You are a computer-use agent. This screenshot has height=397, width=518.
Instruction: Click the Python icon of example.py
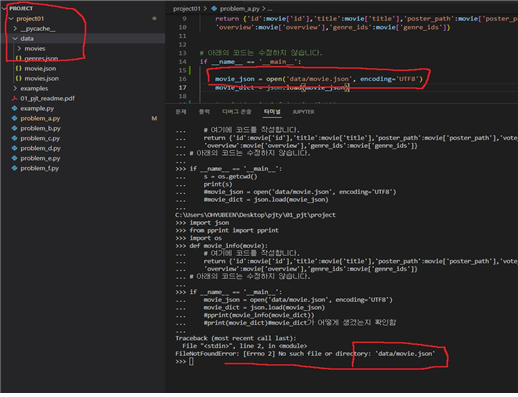click(x=14, y=108)
